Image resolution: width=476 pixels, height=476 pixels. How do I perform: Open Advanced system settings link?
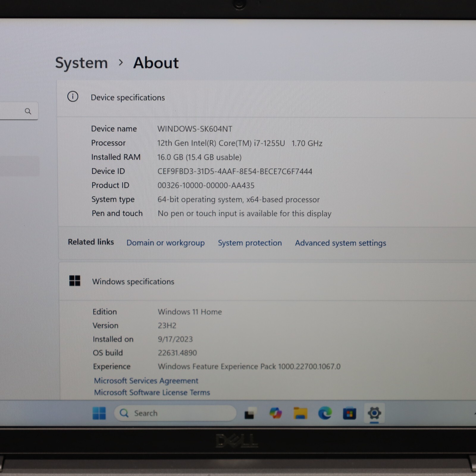pos(341,243)
